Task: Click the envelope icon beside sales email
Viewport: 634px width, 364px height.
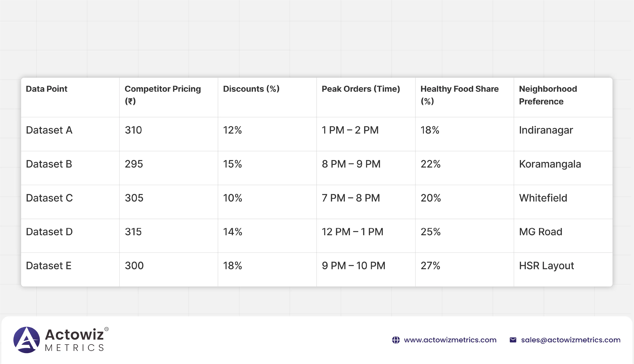Action: 513,340
